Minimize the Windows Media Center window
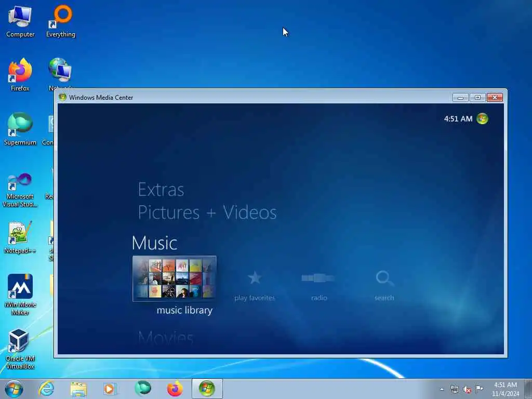Image resolution: width=532 pixels, height=399 pixels. pos(460,98)
